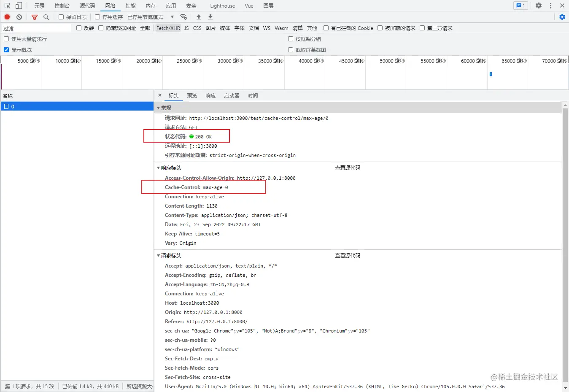Click the request URL text
The width and height of the screenshot is (569, 392).
[259, 118]
